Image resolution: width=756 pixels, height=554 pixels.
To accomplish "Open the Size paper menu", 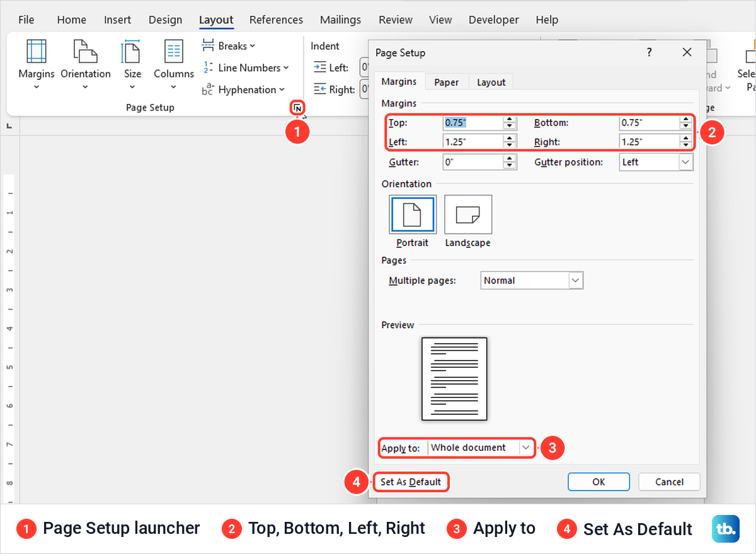I will coord(132,64).
